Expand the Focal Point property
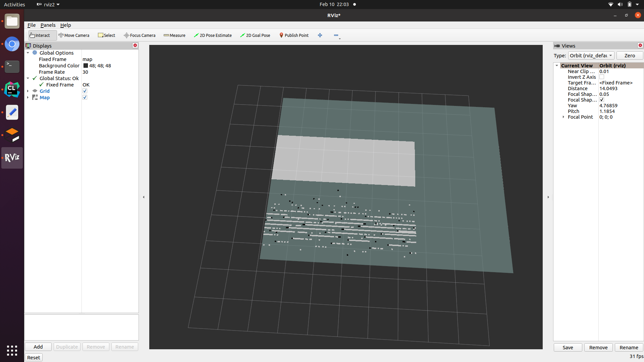 [x=563, y=117]
